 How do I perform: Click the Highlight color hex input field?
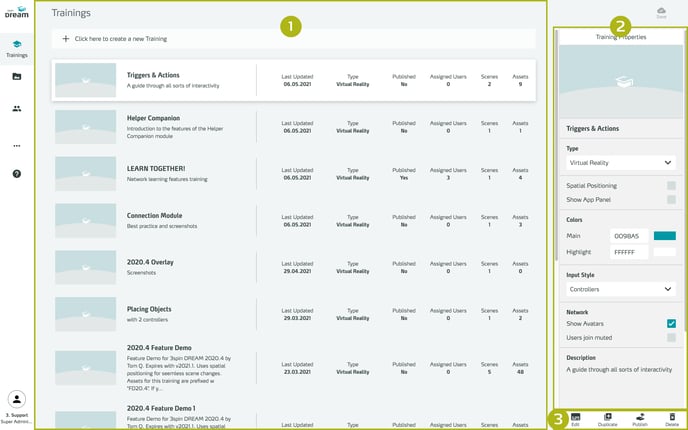click(630, 253)
